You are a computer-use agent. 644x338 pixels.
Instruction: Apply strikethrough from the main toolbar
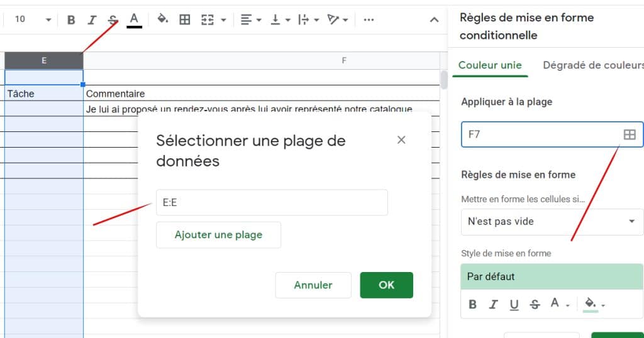(x=113, y=19)
